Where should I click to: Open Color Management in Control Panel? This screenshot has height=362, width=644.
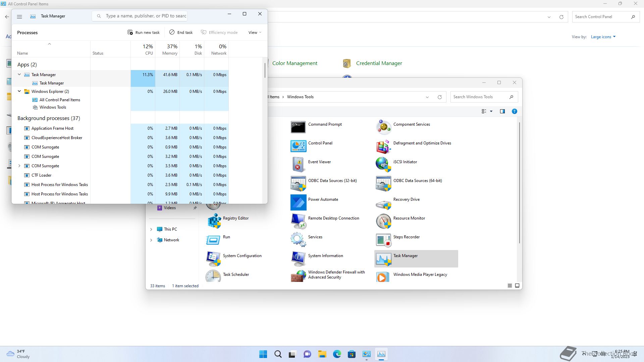click(294, 63)
